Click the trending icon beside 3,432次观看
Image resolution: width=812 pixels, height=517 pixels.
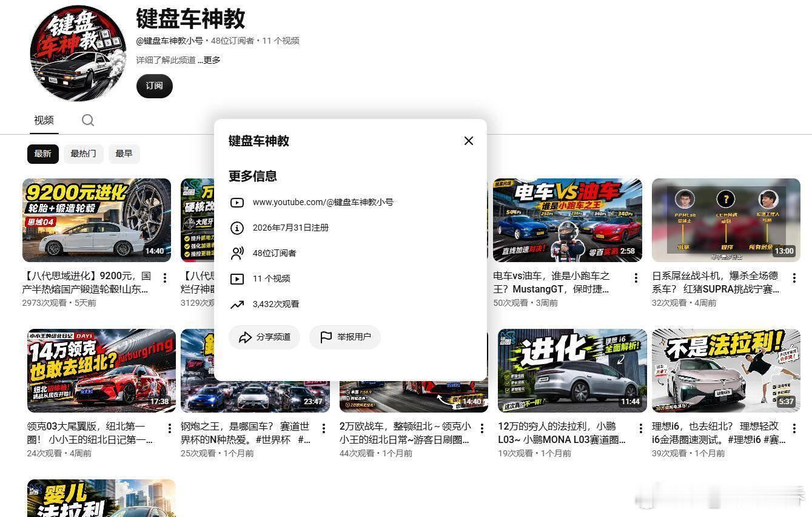pos(237,305)
